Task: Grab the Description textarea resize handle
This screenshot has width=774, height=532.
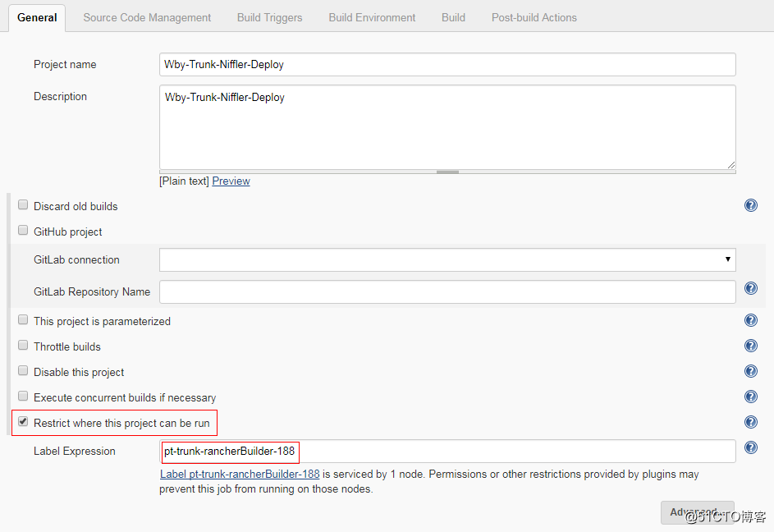Action: [731, 165]
